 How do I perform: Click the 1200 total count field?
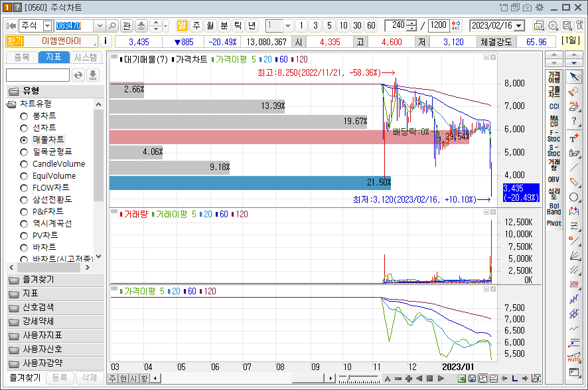pyautogui.click(x=439, y=25)
